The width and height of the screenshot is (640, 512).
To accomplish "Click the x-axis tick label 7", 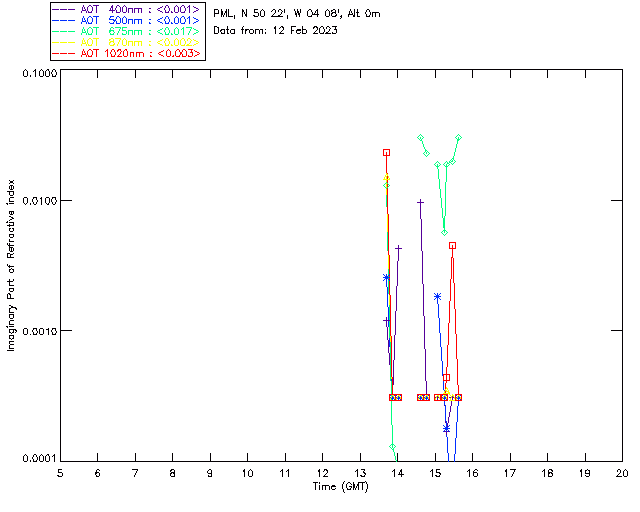I will (x=135, y=473).
